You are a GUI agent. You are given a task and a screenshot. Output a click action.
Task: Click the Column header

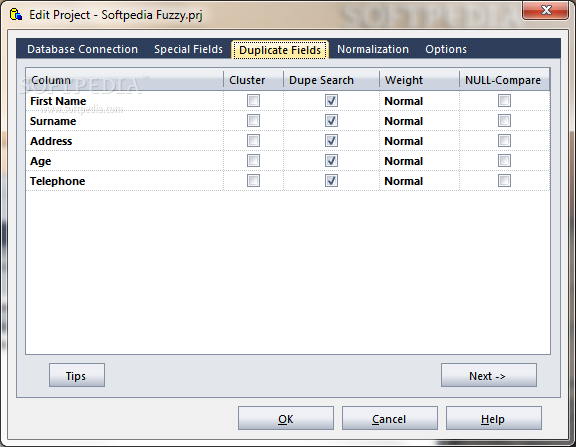[x=125, y=80]
